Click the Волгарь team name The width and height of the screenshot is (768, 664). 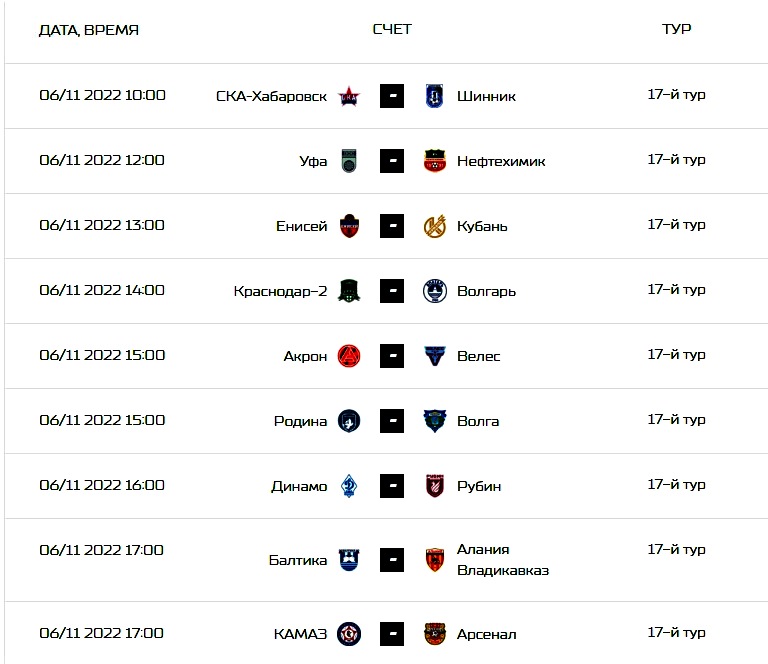tap(486, 291)
